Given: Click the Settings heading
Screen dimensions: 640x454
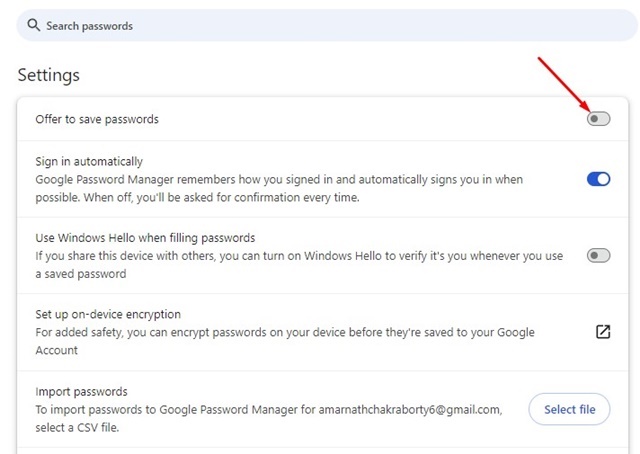Looking at the screenshot, I should point(49,75).
